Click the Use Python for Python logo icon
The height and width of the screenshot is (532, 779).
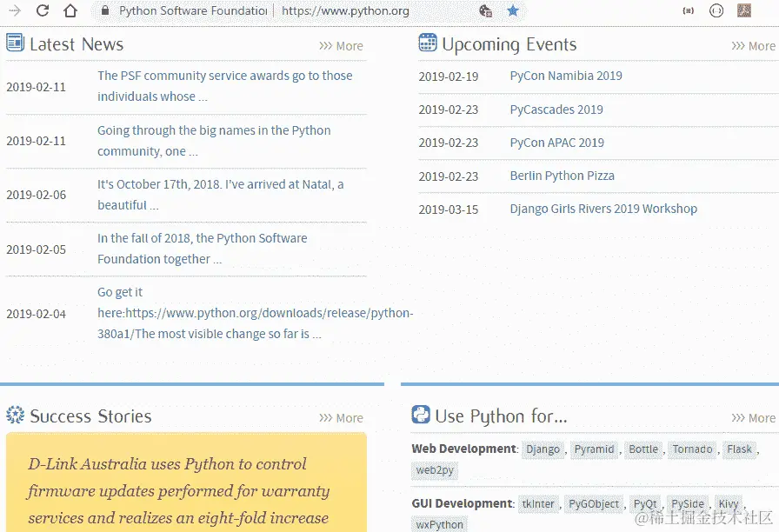click(x=421, y=415)
